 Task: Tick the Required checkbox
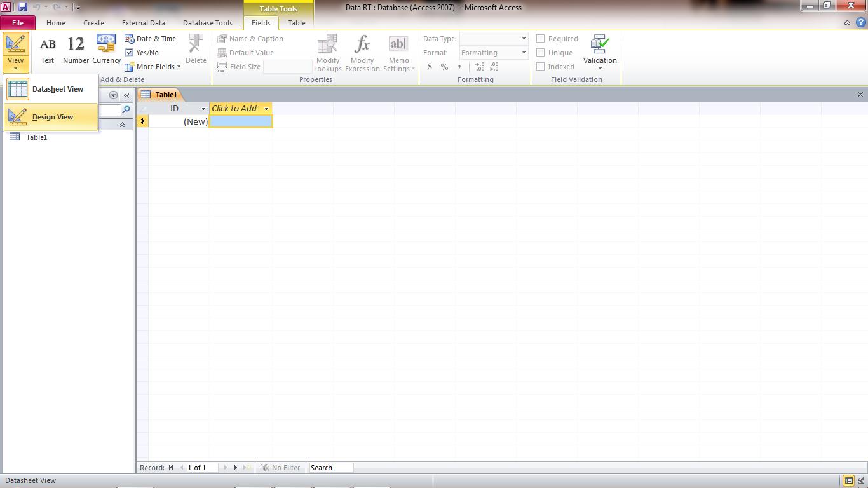pyautogui.click(x=541, y=39)
